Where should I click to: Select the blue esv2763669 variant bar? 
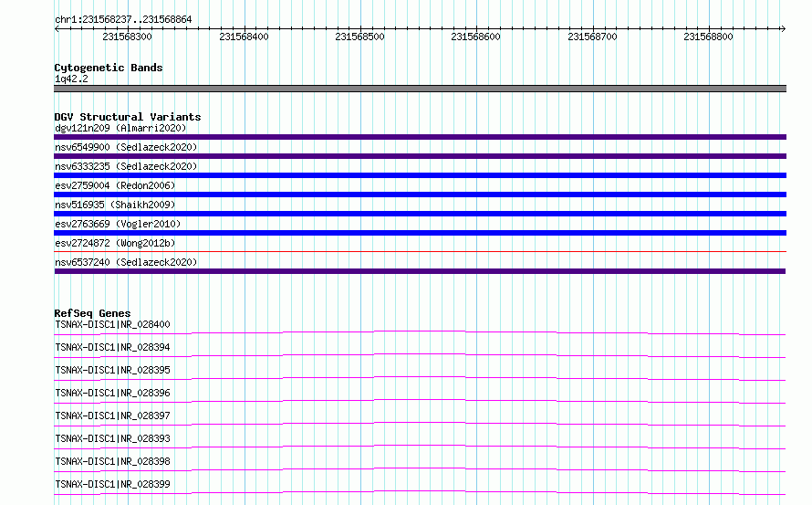(420, 233)
